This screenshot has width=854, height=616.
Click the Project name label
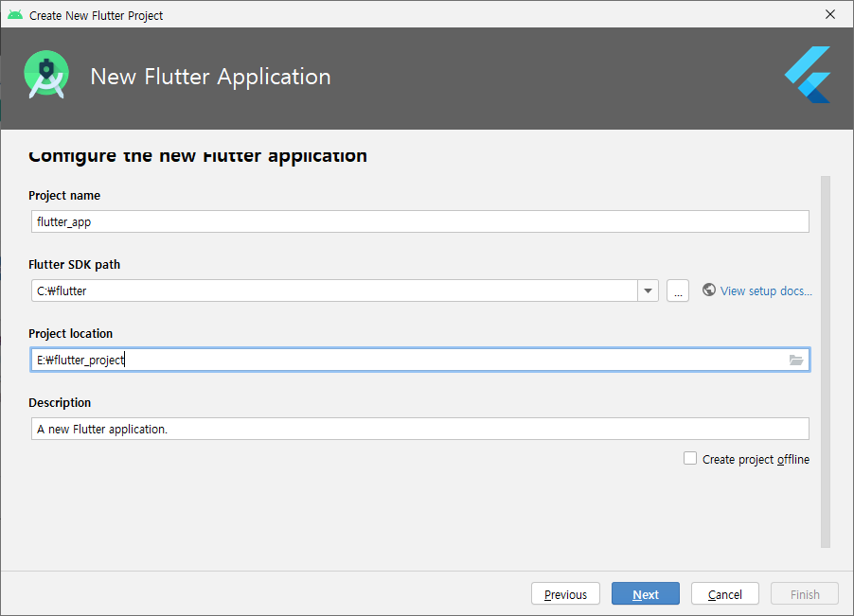(64, 195)
